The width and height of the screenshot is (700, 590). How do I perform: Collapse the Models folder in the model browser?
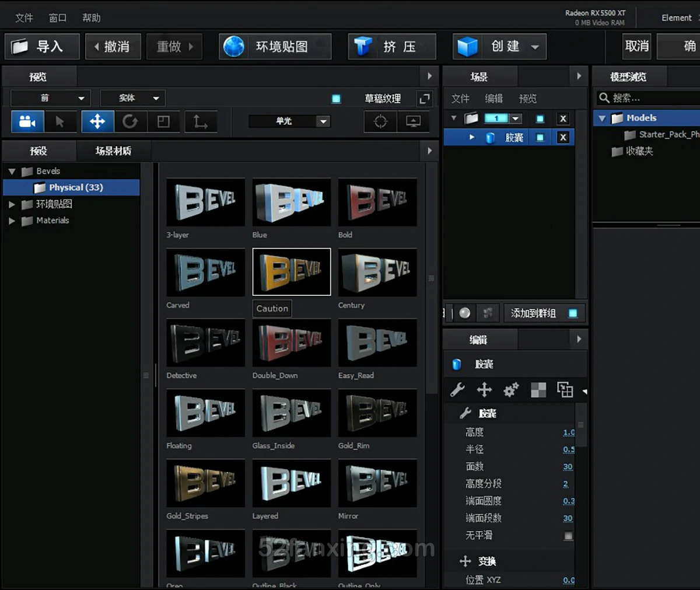point(603,118)
